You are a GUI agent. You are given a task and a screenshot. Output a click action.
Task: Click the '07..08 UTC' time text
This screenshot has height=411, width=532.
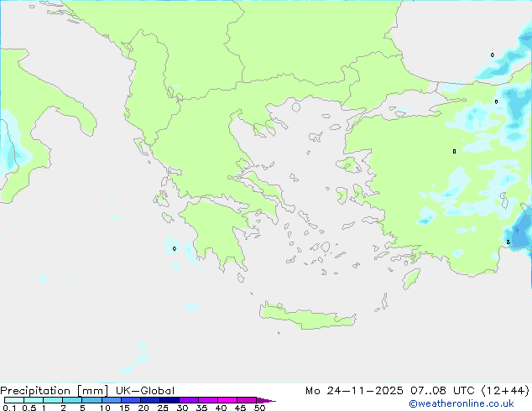pos(442,391)
